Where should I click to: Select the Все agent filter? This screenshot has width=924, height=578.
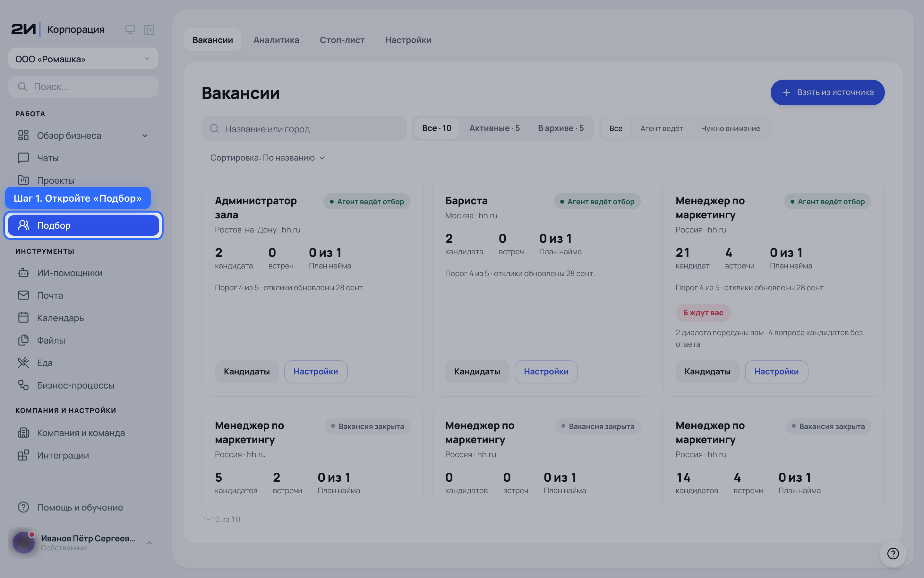[615, 128]
